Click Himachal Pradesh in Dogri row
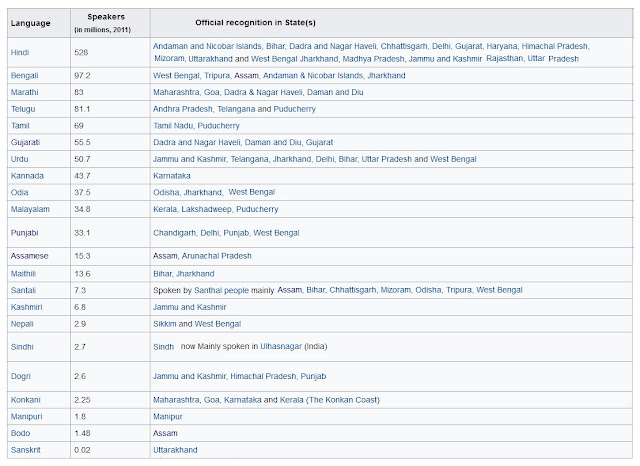Screen dimensions: 640x466 263,376
